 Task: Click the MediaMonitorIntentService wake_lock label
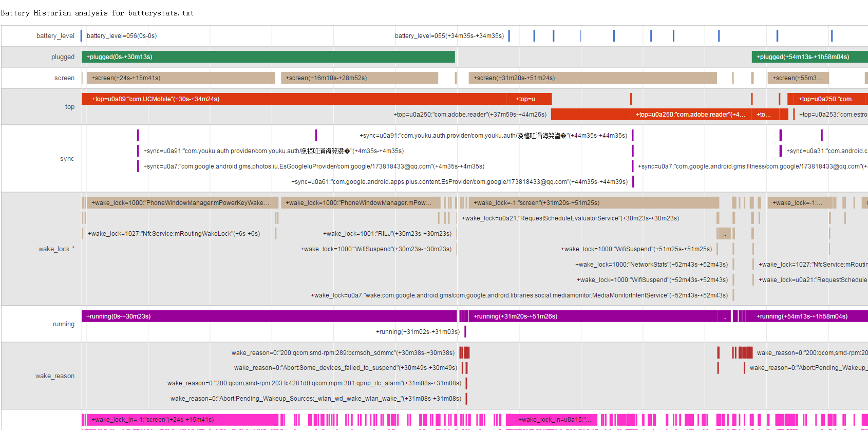[x=519, y=295]
